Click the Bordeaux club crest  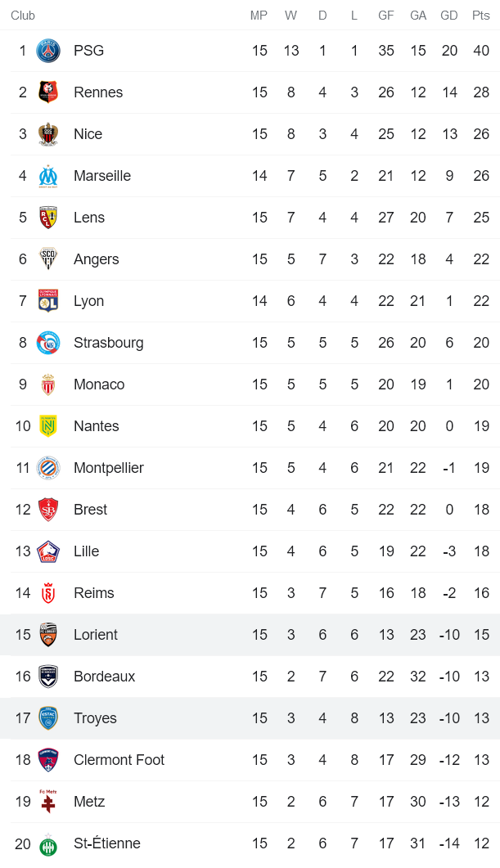tap(48, 677)
